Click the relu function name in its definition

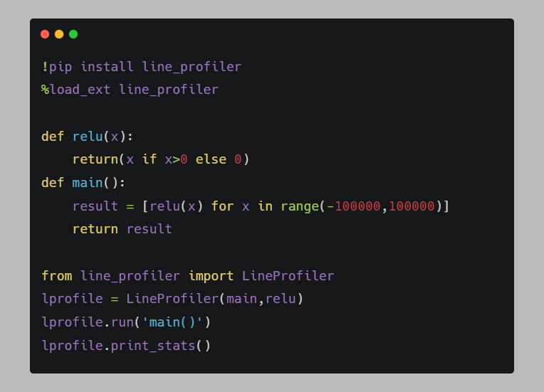(88, 137)
